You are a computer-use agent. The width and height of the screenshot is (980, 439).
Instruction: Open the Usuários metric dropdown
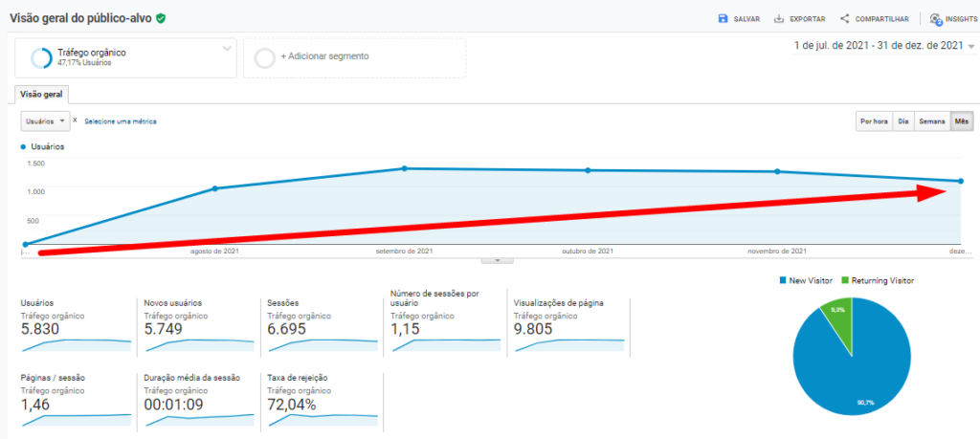(47, 121)
